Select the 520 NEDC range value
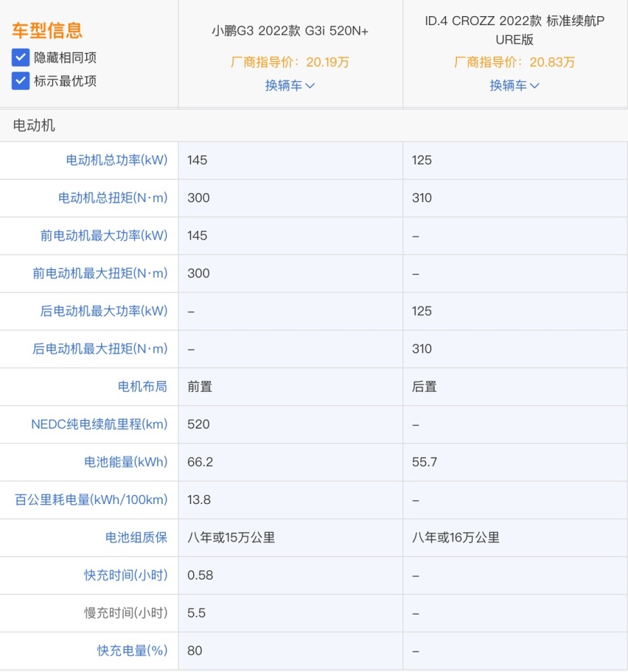The width and height of the screenshot is (628, 672). click(198, 424)
